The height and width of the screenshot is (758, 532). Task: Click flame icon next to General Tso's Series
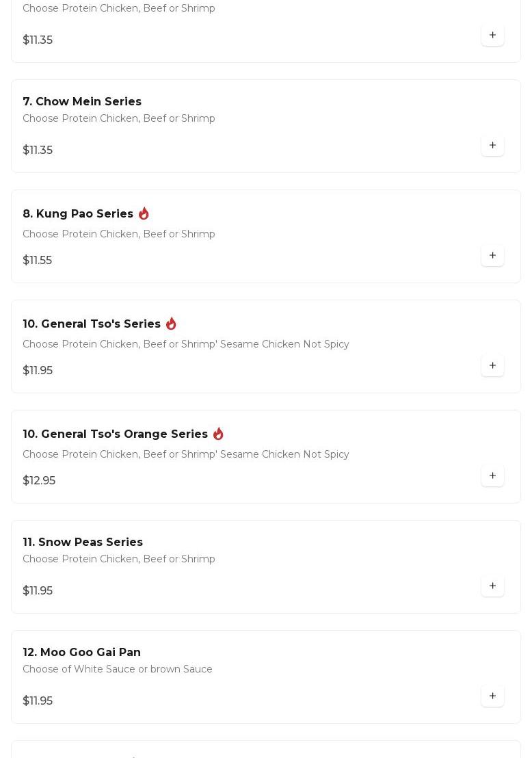[171, 324]
